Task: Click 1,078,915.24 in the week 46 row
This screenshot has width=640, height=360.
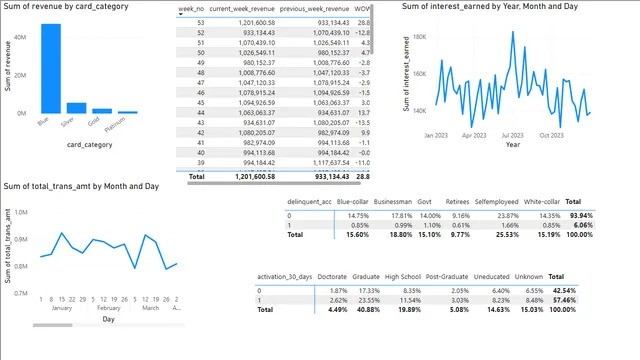Action: (257, 93)
